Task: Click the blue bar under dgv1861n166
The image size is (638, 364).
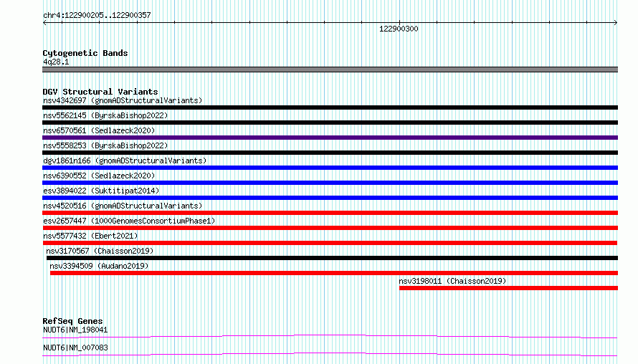Action: tap(330, 168)
